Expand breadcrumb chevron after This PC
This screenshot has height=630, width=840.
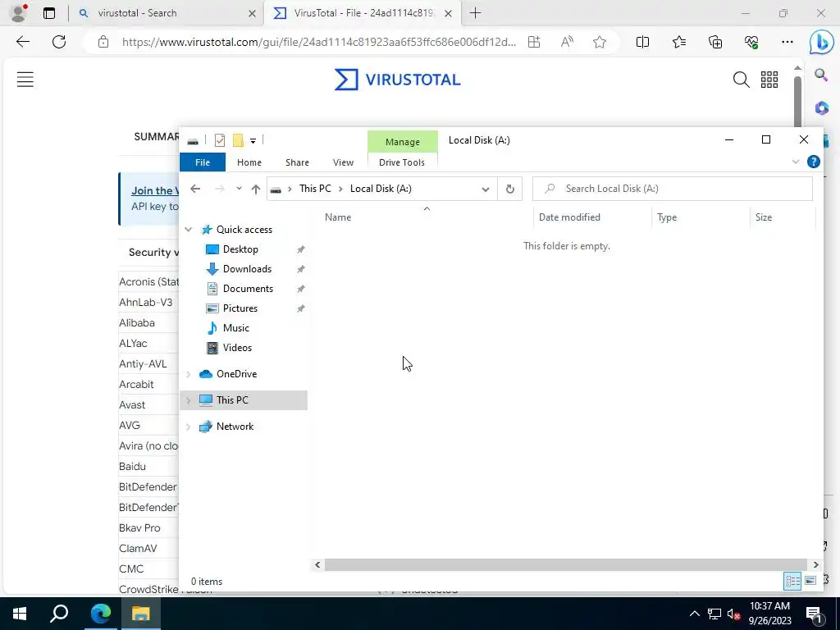340,189
